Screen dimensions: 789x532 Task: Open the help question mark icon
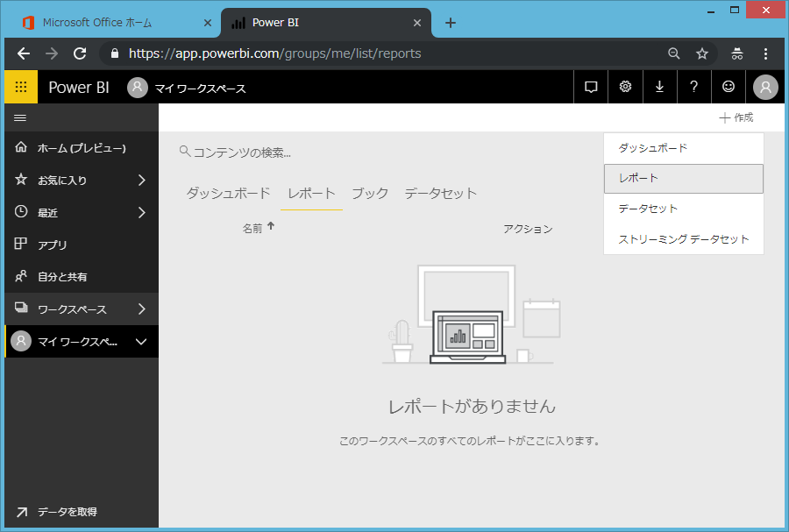694,87
